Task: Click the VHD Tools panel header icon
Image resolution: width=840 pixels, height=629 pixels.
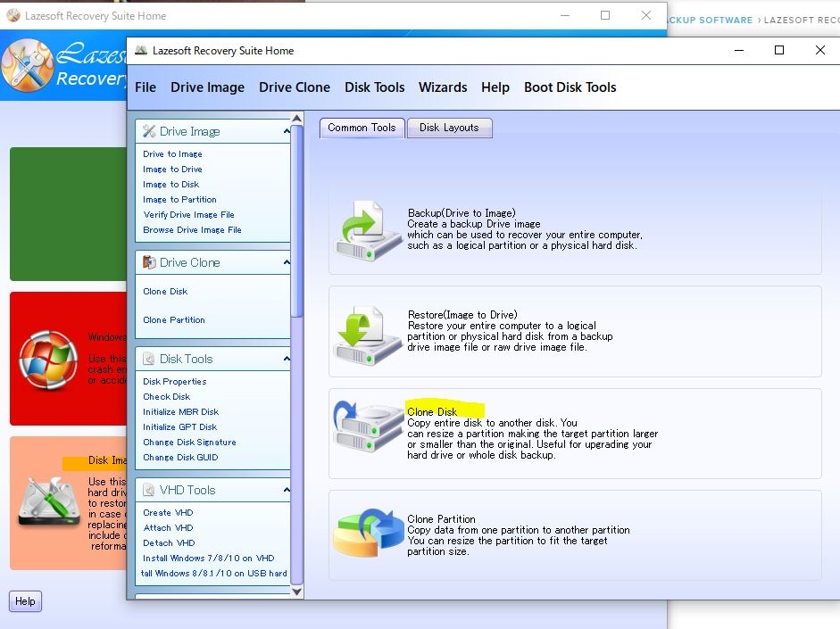Action: (x=149, y=490)
